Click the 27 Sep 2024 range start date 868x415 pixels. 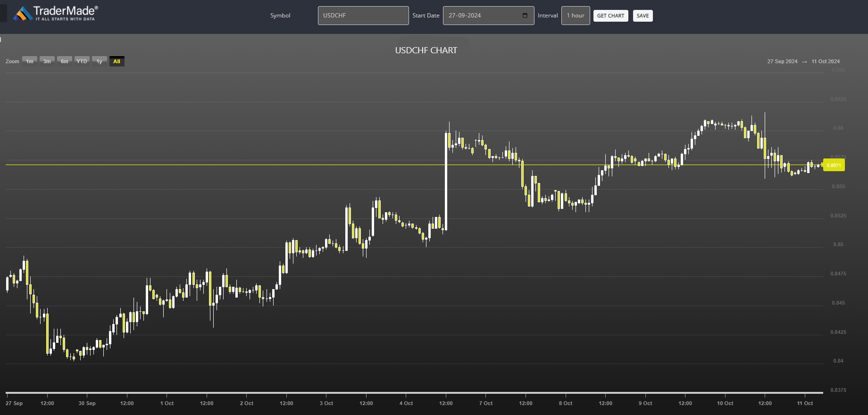782,61
